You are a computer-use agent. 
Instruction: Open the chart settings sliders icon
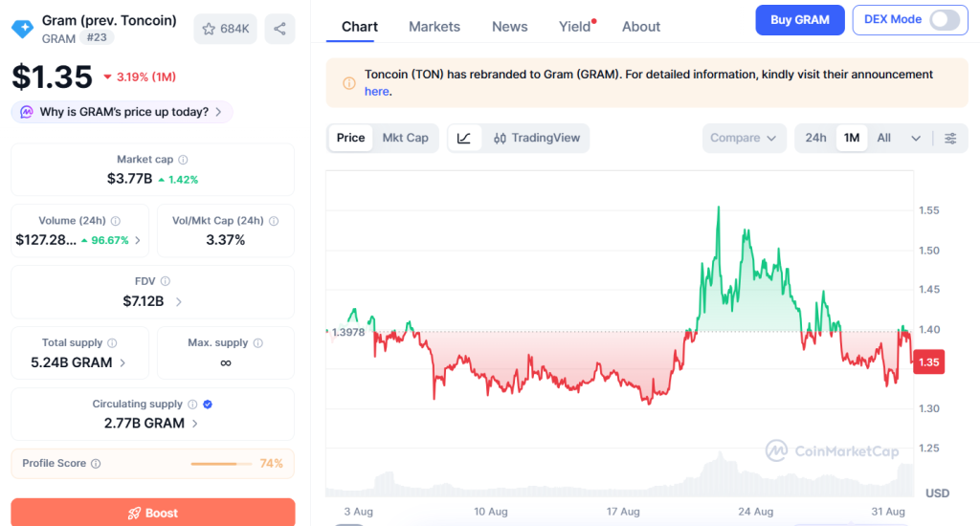950,138
